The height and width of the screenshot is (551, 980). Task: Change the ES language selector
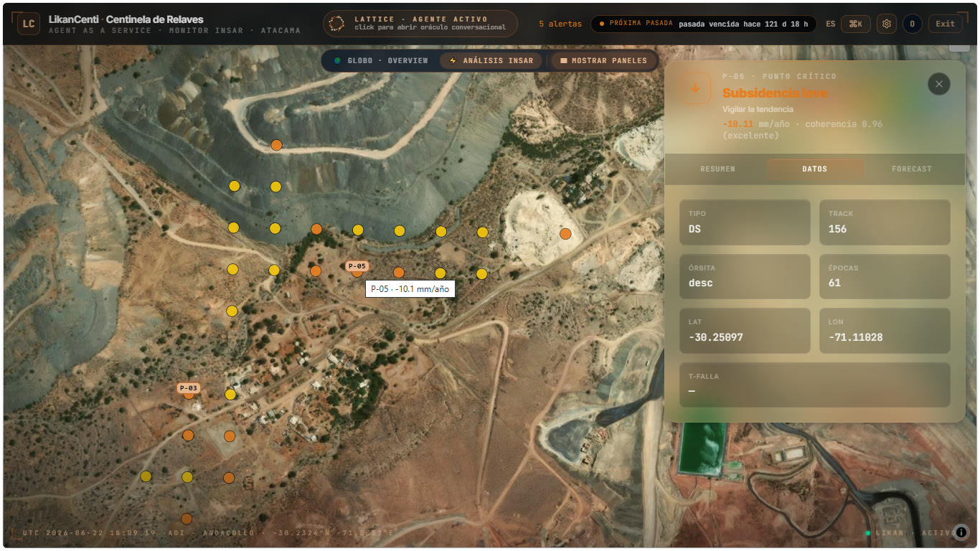(x=830, y=24)
